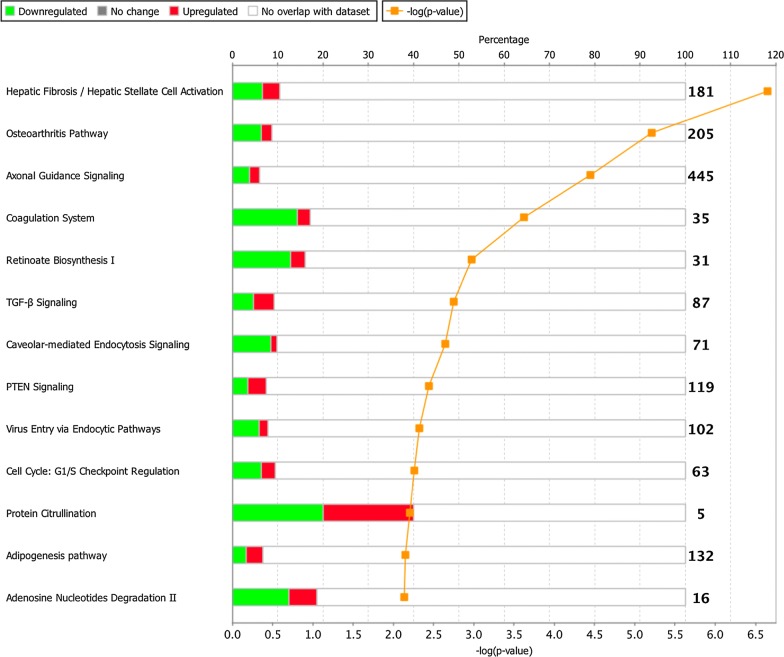784x657 pixels.
Task: Select the Coagulation System label
Action: (50, 218)
